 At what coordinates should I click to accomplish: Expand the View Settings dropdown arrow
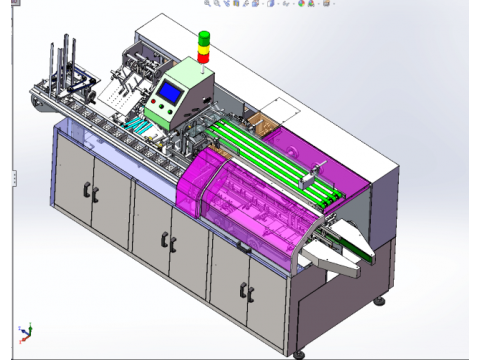pyautogui.click(x=334, y=4)
